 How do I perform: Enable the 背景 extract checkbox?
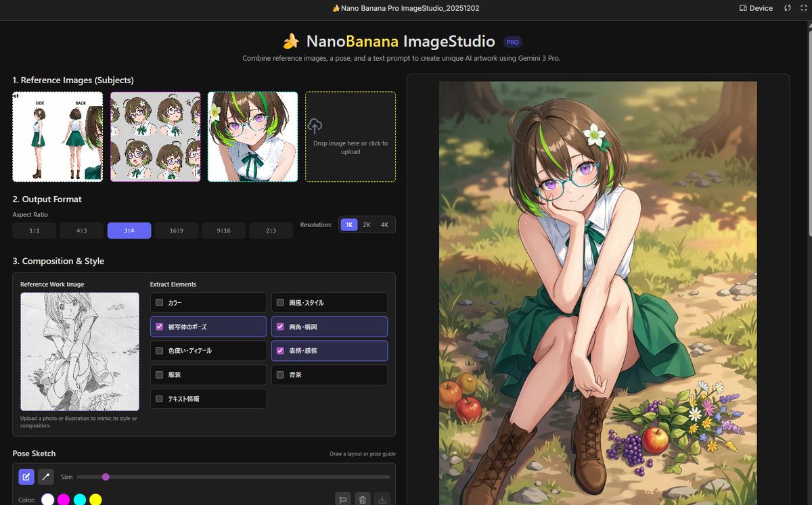(x=280, y=375)
